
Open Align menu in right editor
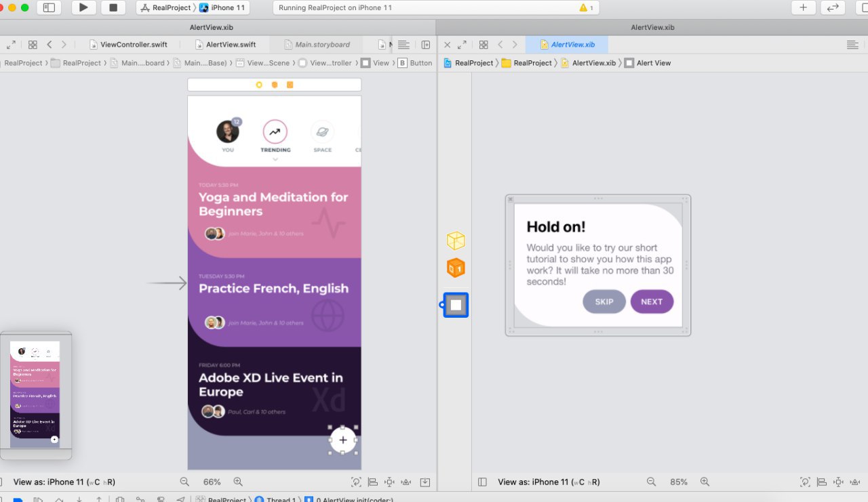(x=822, y=482)
